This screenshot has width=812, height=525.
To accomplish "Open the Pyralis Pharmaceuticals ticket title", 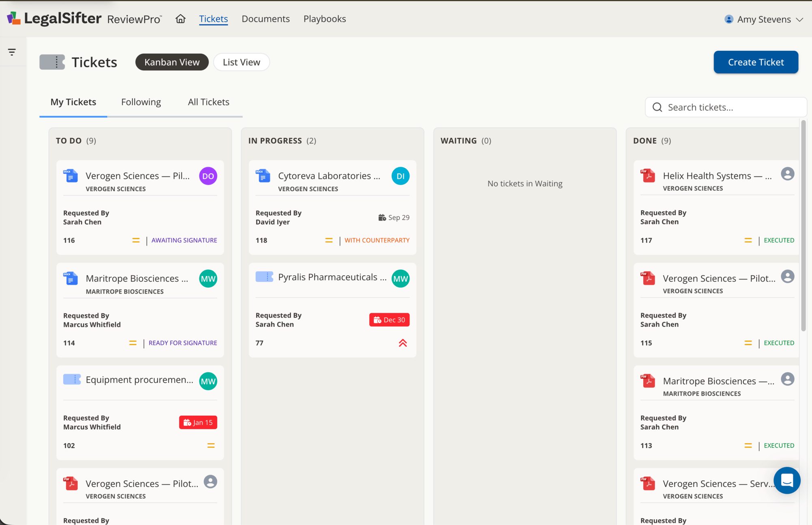I will click(x=332, y=277).
